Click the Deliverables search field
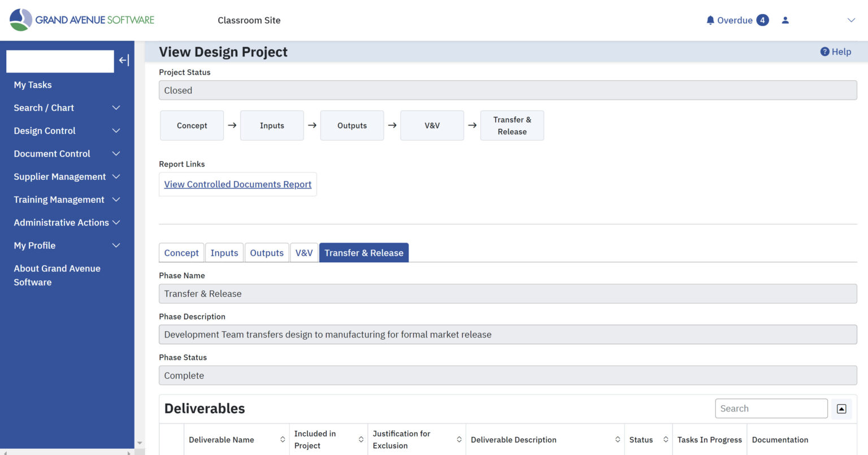 pyautogui.click(x=771, y=408)
